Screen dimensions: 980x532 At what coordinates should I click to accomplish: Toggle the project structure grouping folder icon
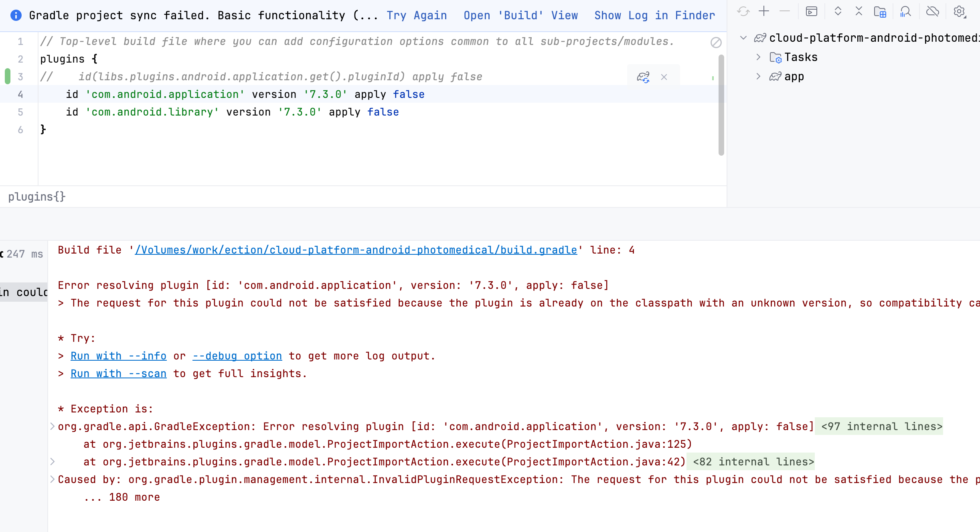click(880, 12)
